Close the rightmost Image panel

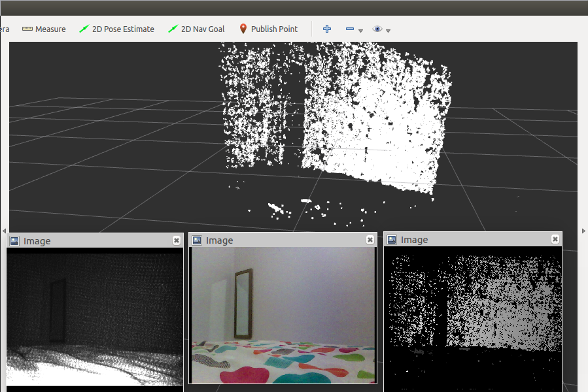[x=554, y=238]
